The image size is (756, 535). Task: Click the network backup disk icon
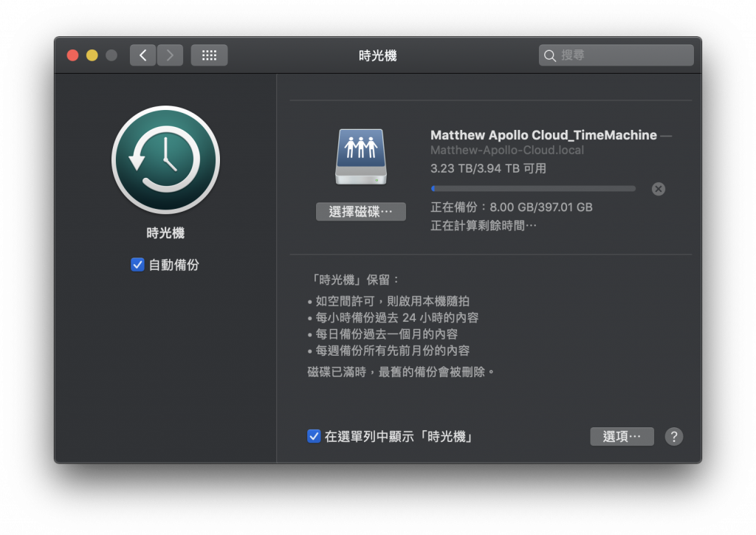coord(360,156)
